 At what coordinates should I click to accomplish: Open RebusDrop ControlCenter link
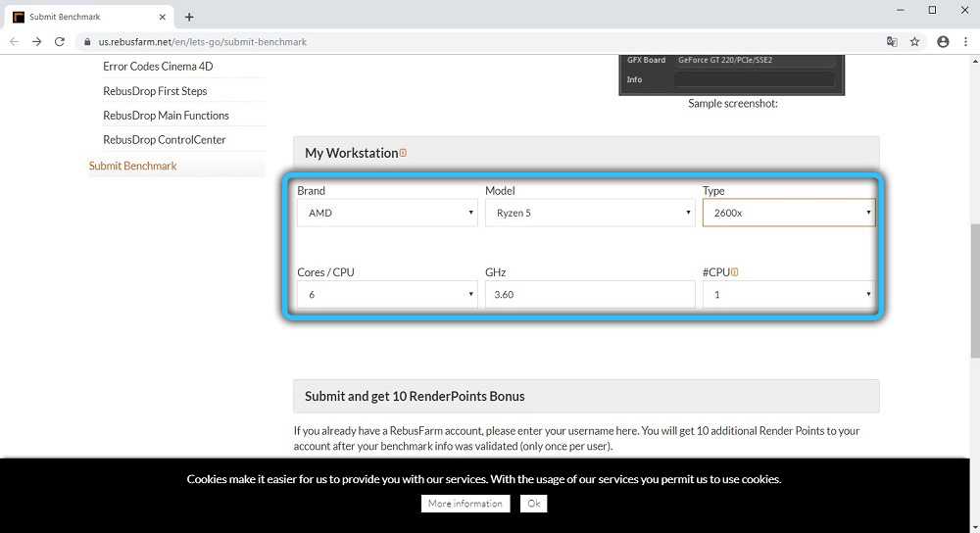click(165, 139)
